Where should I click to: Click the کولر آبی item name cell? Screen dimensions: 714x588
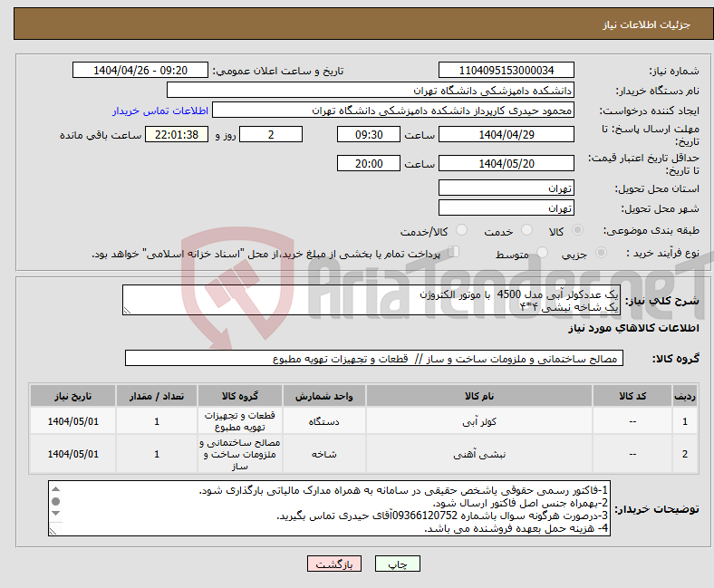click(x=479, y=421)
